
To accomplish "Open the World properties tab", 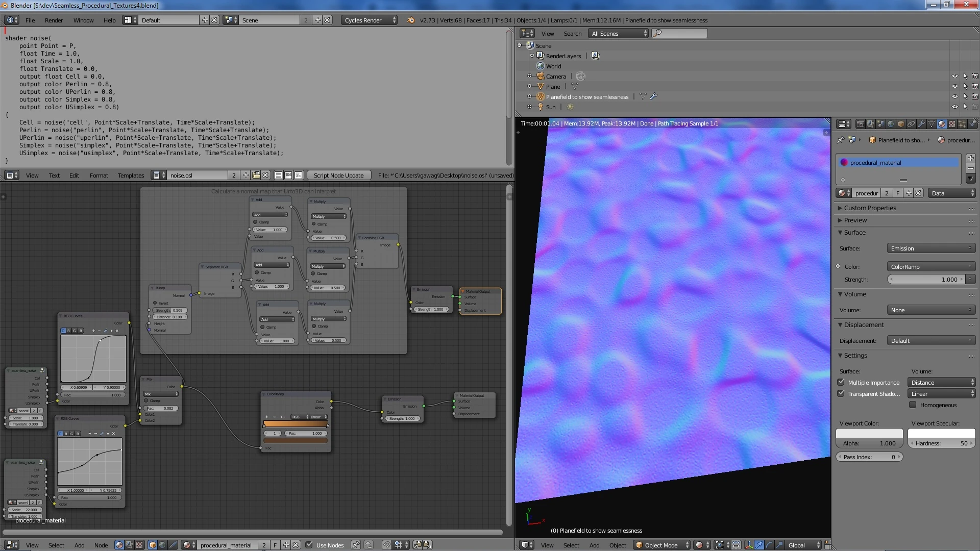I will point(891,124).
